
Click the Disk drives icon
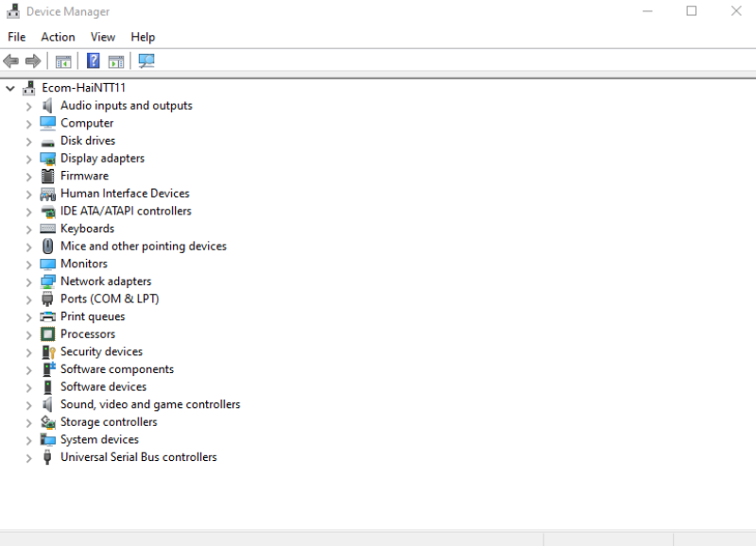click(48, 142)
